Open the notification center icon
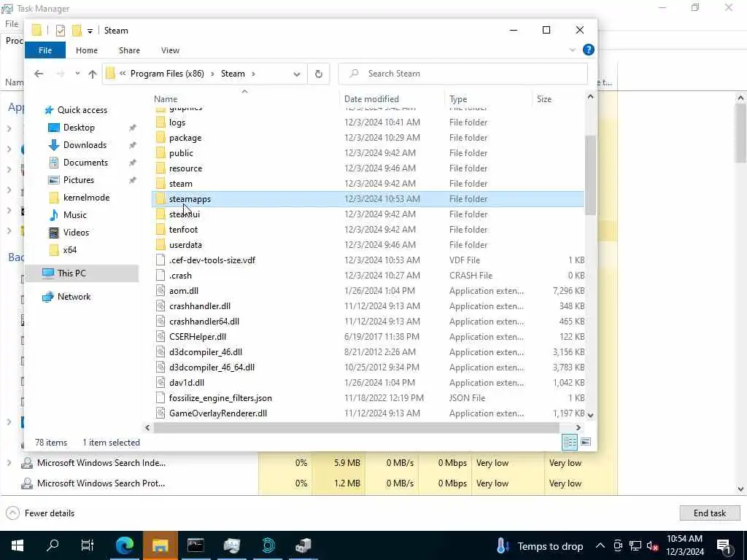Image resolution: width=747 pixels, height=560 pixels. click(724, 545)
